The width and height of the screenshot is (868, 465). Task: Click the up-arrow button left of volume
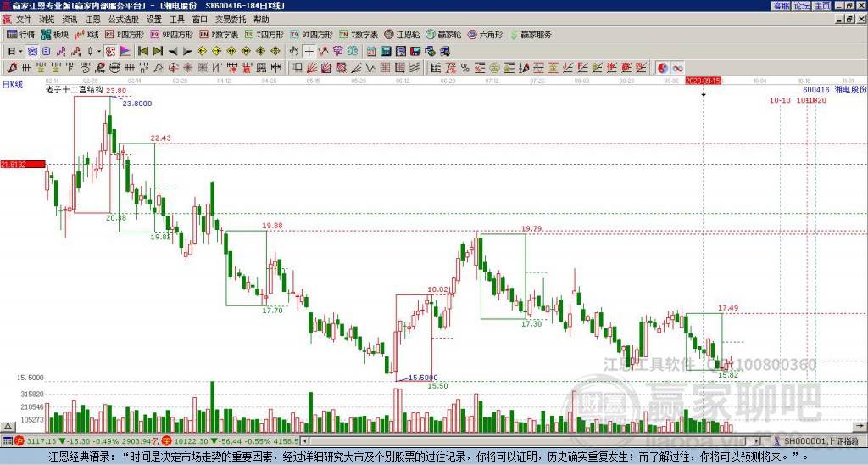(x=7, y=427)
